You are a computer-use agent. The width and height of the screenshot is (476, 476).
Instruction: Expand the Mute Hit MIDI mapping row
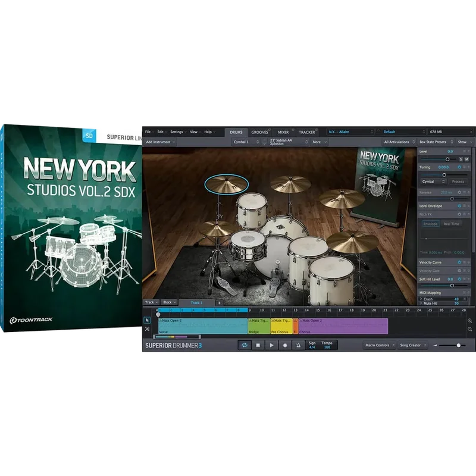421,303
